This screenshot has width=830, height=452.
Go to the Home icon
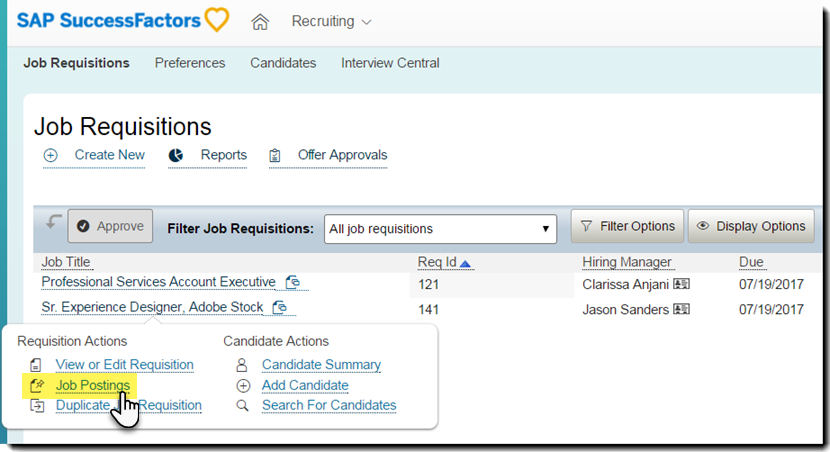(x=260, y=22)
